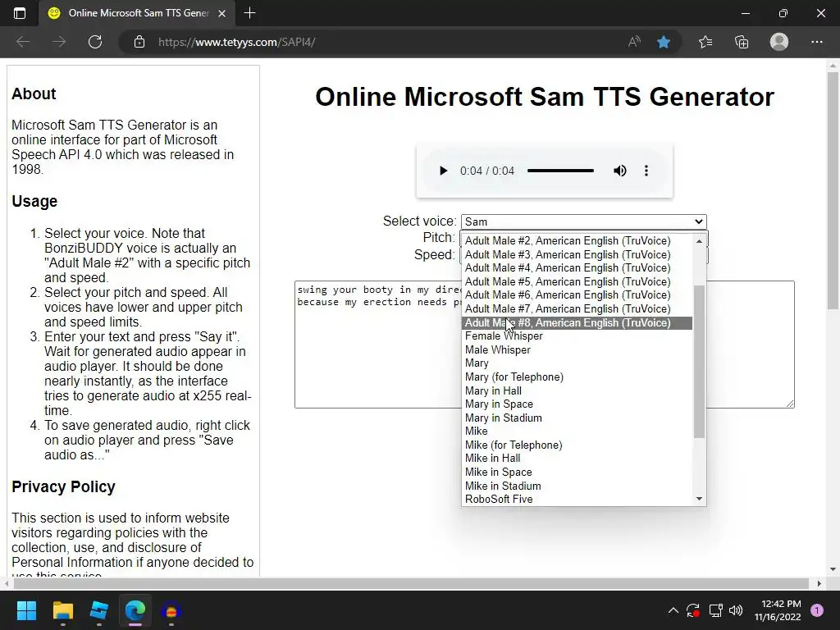Open the Roblox Studio taskbar icon
The image size is (840, 630).
click(99, 610)
